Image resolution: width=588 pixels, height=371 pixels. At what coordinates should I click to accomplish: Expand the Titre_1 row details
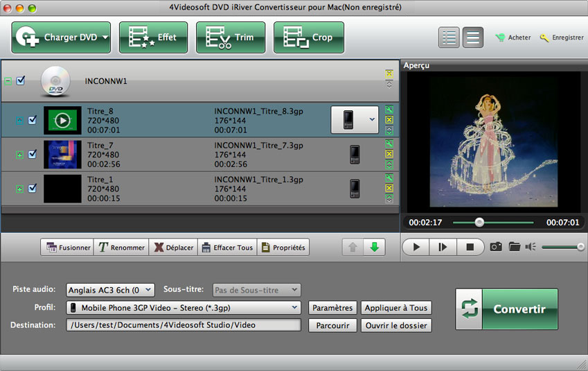point(20,189)
